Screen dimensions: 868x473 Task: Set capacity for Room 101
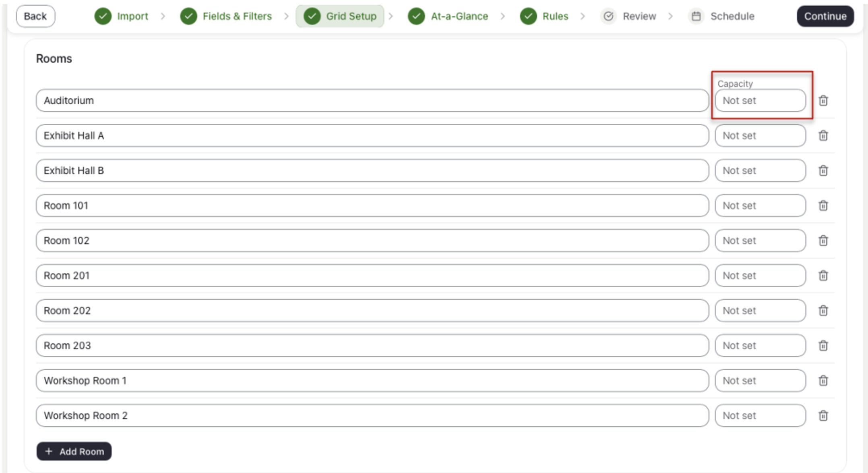tap(761, 205)
